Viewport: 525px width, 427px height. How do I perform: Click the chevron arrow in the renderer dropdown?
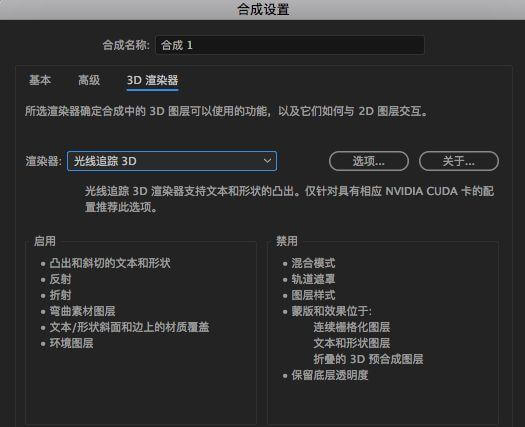267,161
